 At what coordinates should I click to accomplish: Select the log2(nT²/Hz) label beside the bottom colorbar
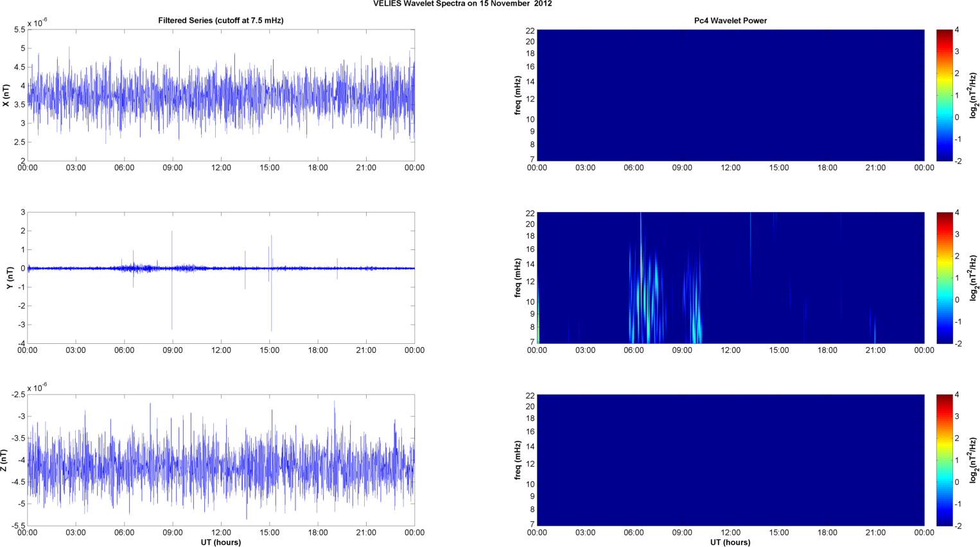(974, 460)
